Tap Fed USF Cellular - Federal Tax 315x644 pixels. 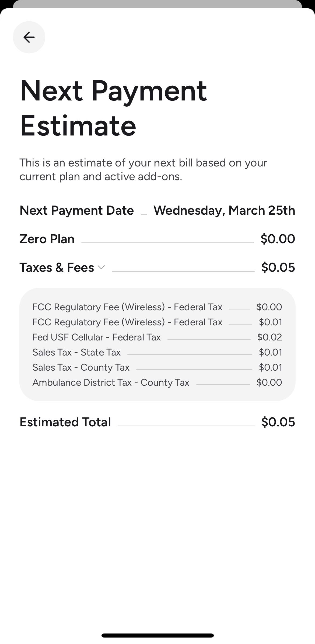point(96,337)
